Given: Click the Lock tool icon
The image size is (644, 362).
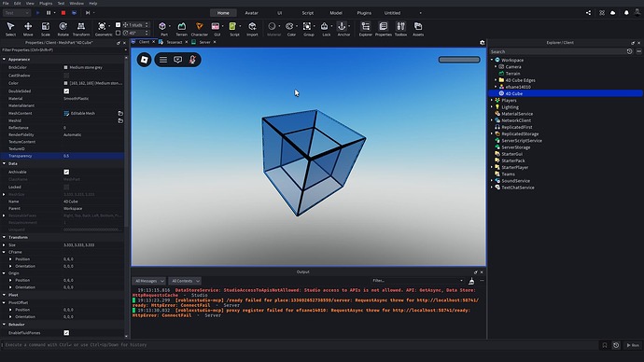Looking at the screenshot, I should point(325,26).
